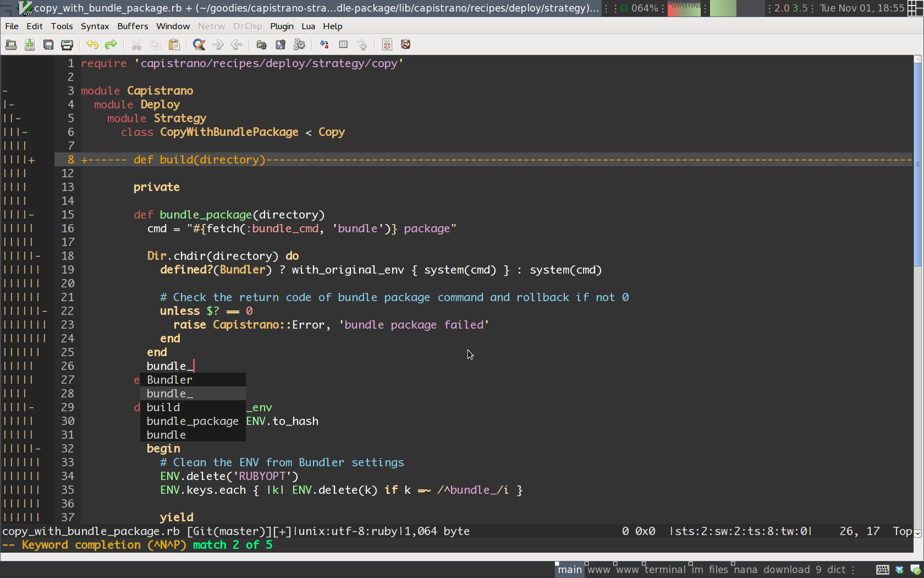Image resolution: width=924 pixels, height=578 pixels.
Task: Open the Buffers menu
Action: tap(133, 26)
